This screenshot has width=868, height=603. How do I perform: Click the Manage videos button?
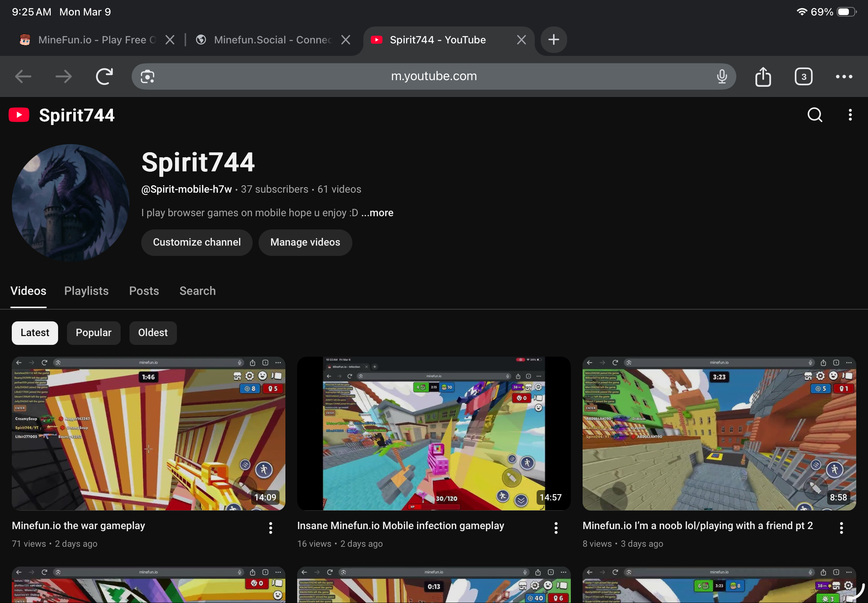pyautogui.click(x=305, y=243)
